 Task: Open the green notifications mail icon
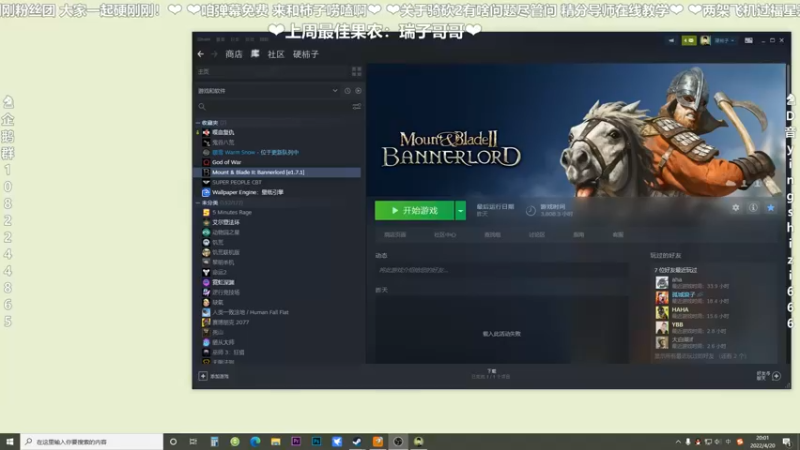689,40
